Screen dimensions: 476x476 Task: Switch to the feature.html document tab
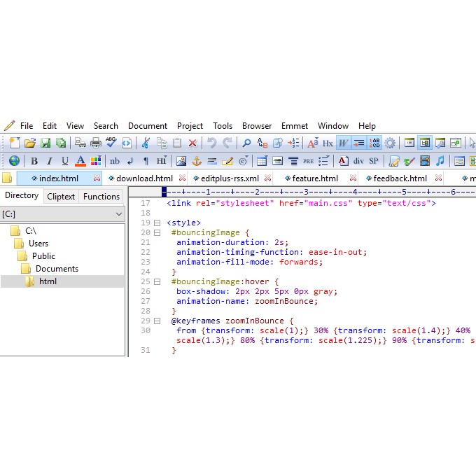(315, 178)
